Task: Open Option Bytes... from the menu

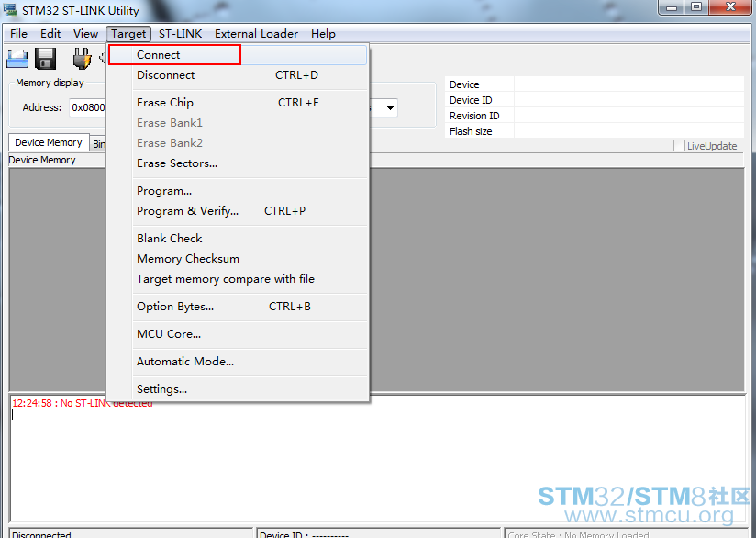Action: 238,307
